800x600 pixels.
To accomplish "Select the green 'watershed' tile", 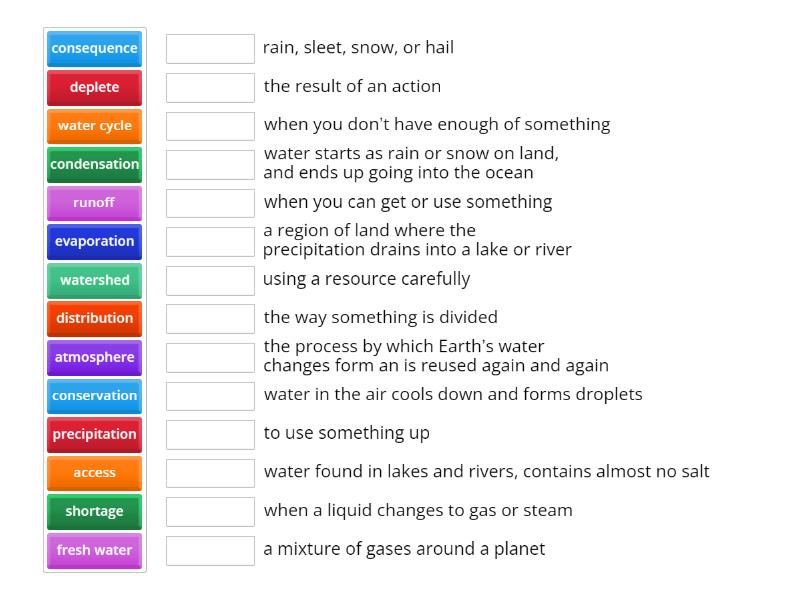I will point(94,280).
